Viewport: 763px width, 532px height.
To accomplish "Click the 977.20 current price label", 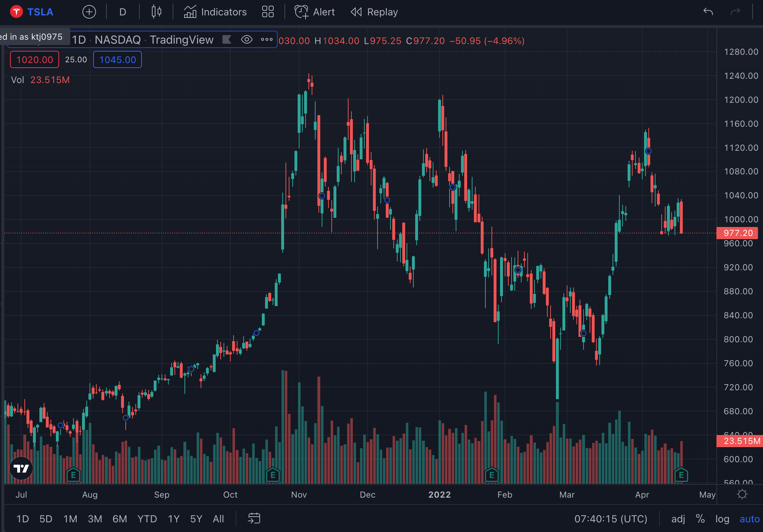I will 737,233.
